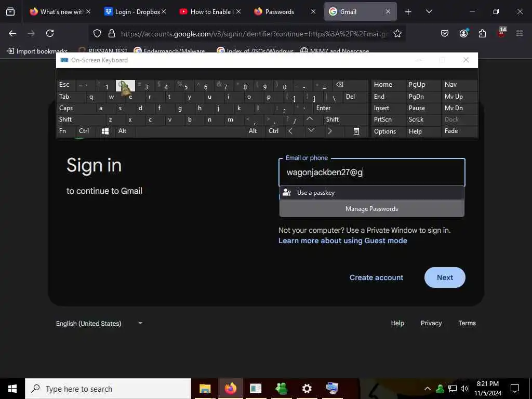Click the Options key on On-Screen Keyboard
The image size is (532, 399).
tap(389, 131)
